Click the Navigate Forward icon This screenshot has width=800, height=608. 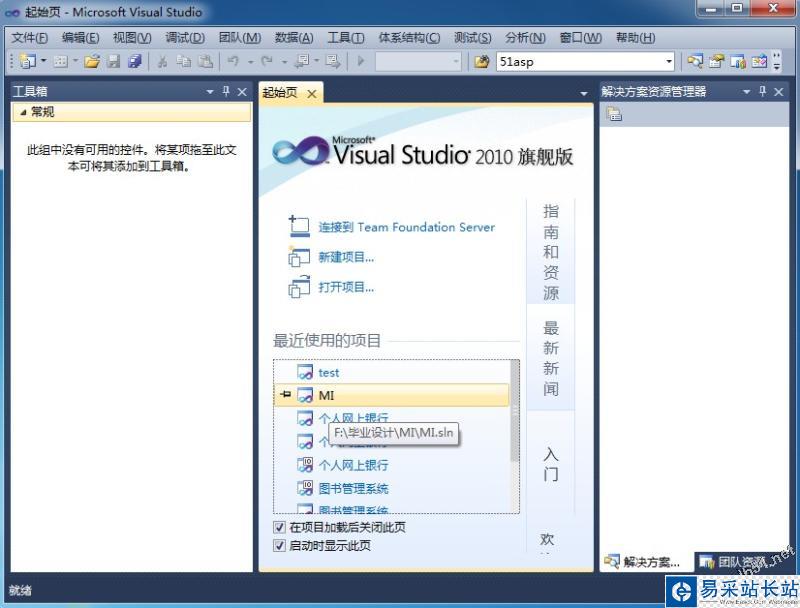[333, 62]
